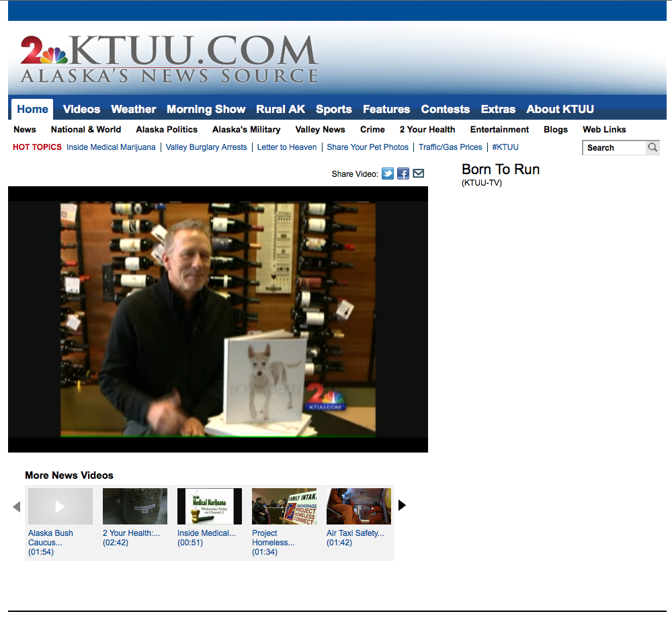This screenshot has height=622, width=672.
Task: Click the Alaska Bush Caucus... (01:54) title
Action: 50,542
